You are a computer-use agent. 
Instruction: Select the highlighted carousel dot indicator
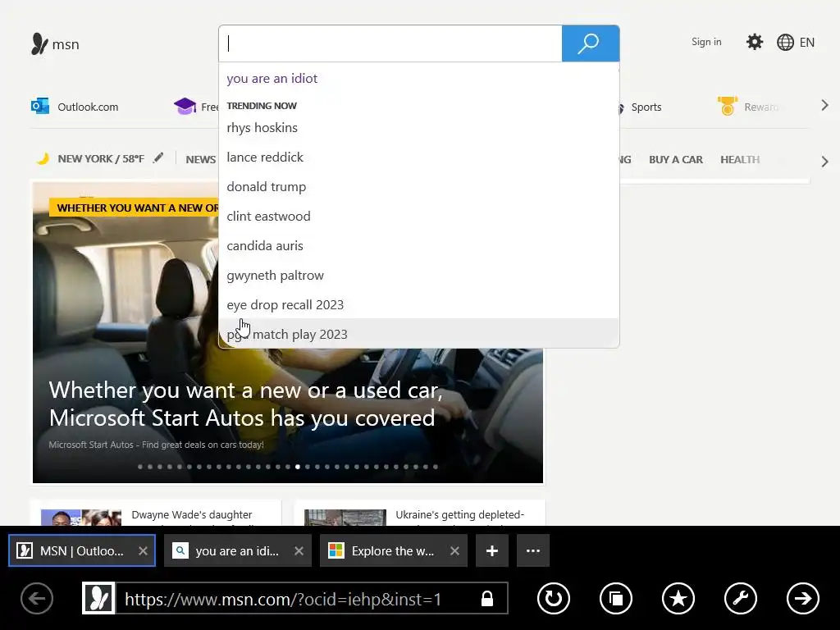(297, 467)
